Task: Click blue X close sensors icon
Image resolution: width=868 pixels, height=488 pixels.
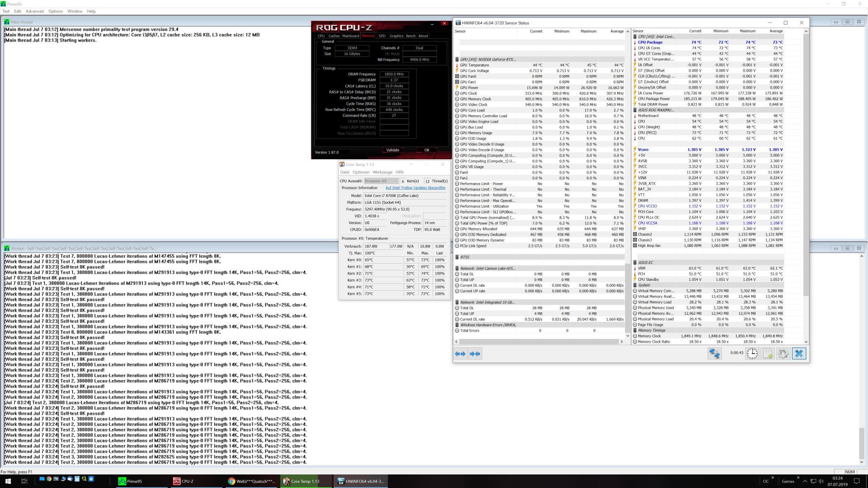Action: click(799, 354)
